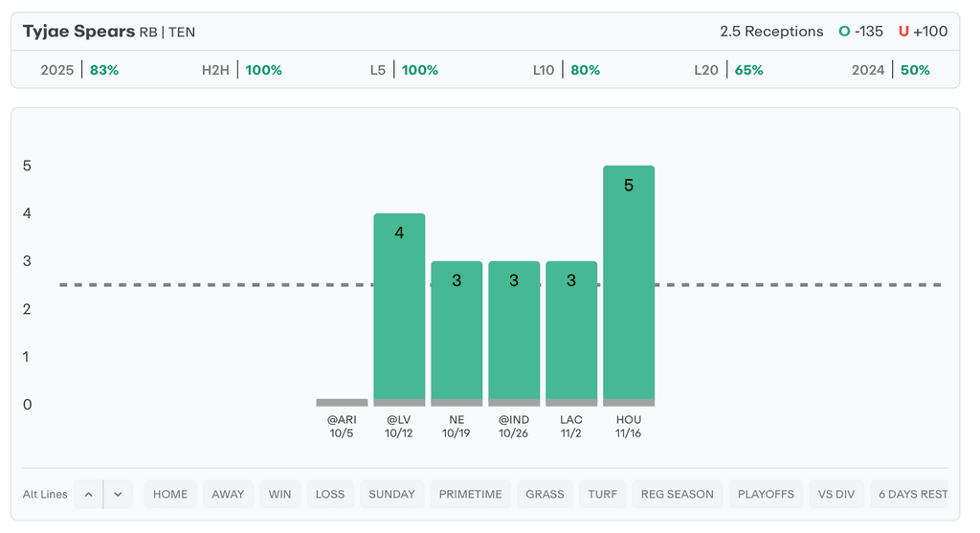Enable the LOSS filter

[330, 494]
